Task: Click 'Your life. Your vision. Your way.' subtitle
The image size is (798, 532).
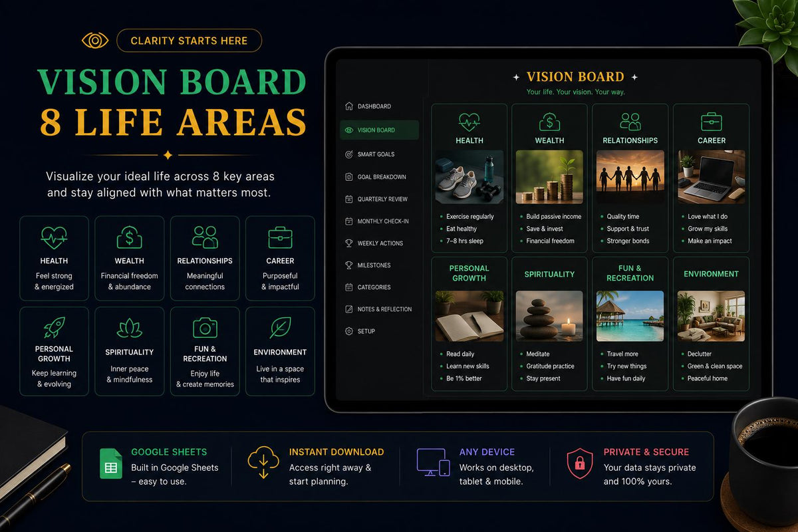Action: tap(576, 92)
